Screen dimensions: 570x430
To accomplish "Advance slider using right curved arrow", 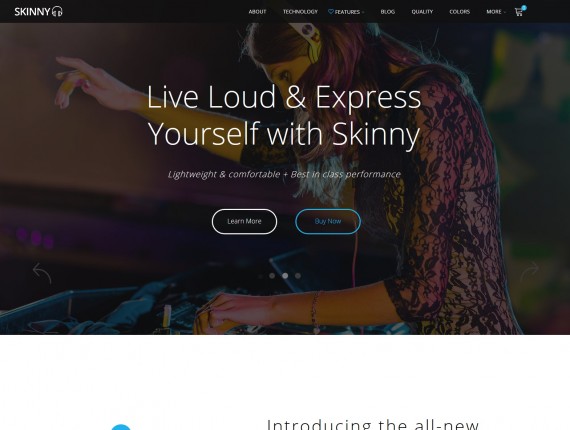I will coord(529,272).
